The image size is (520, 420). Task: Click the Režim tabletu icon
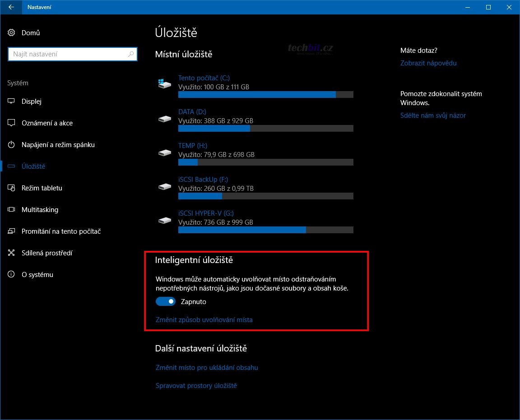click(11, 188)
